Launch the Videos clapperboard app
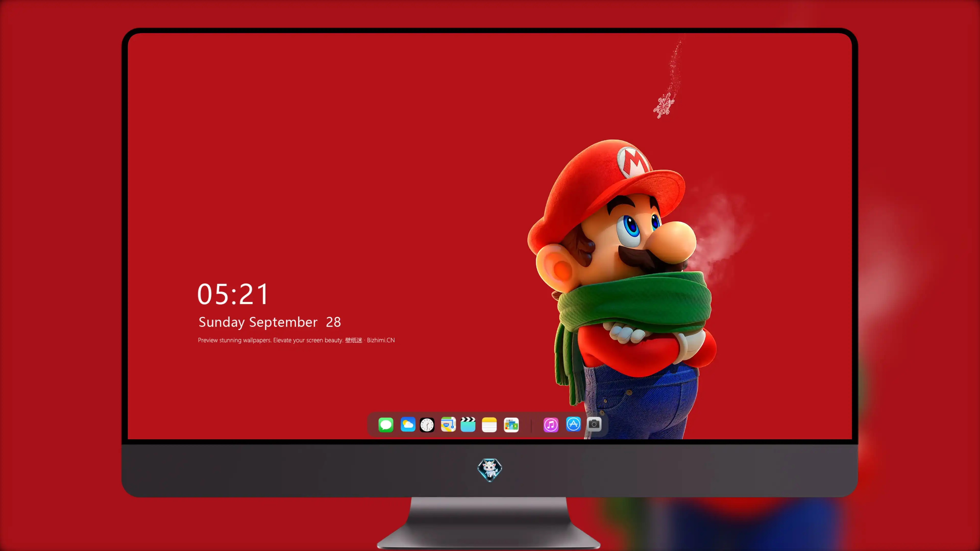The height and width of the screenshot is (551, 980). coord(468,424)
